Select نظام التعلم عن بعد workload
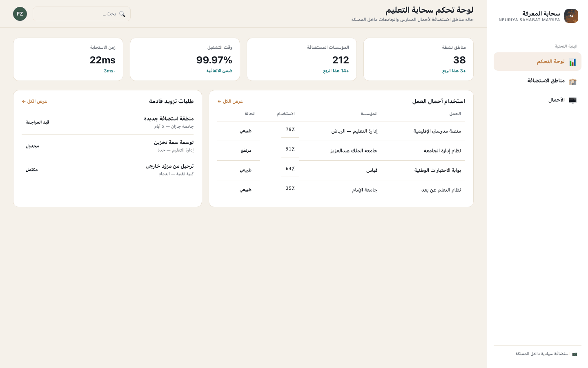 point(441,190)
